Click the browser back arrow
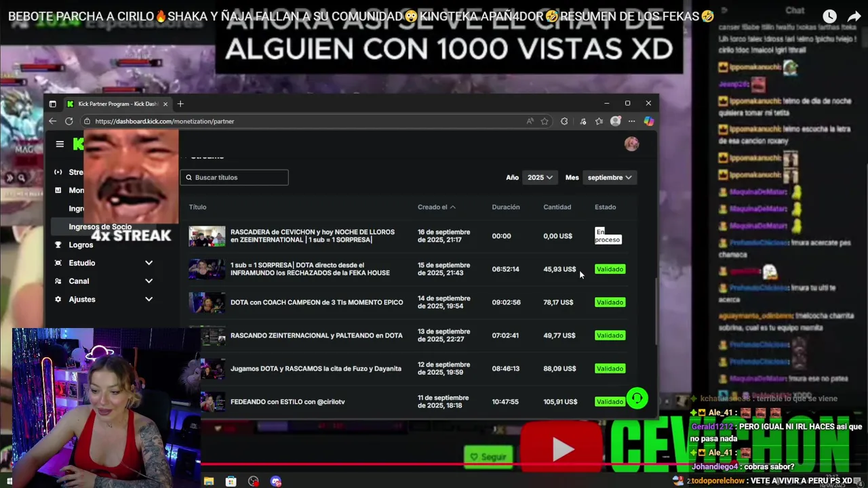This screenshot has width=868, height=488. click(53, 121)
